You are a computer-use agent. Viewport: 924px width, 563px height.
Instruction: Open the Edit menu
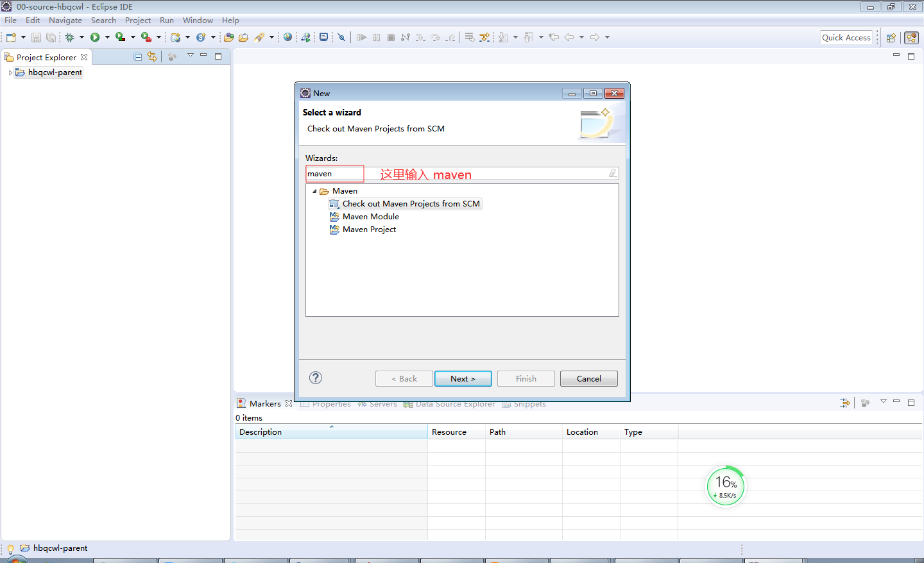(x=33, y=21)
